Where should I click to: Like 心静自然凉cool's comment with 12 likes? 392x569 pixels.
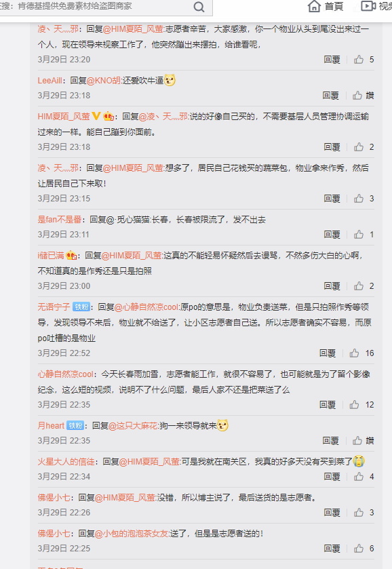[354, 405]
